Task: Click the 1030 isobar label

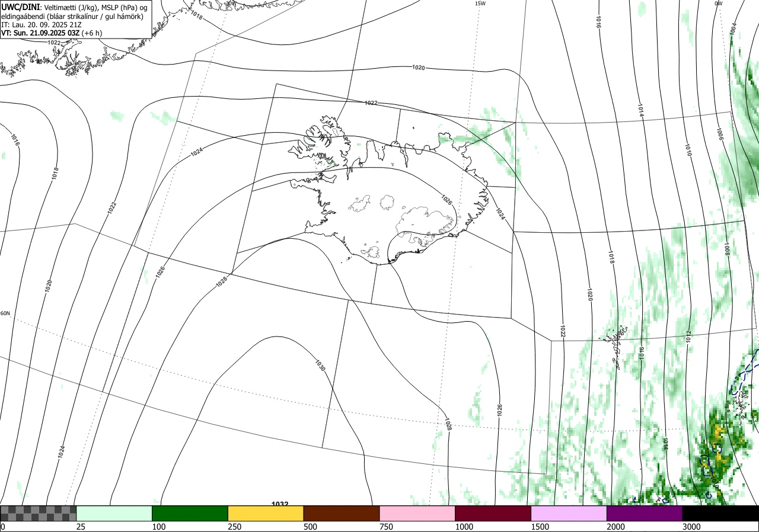Action: point(319,366)
